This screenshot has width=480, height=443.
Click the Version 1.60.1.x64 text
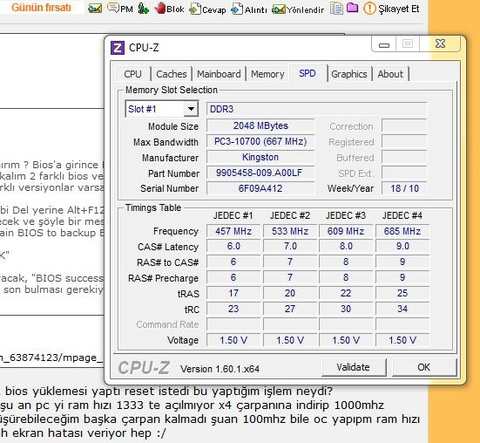coord(220,369)
